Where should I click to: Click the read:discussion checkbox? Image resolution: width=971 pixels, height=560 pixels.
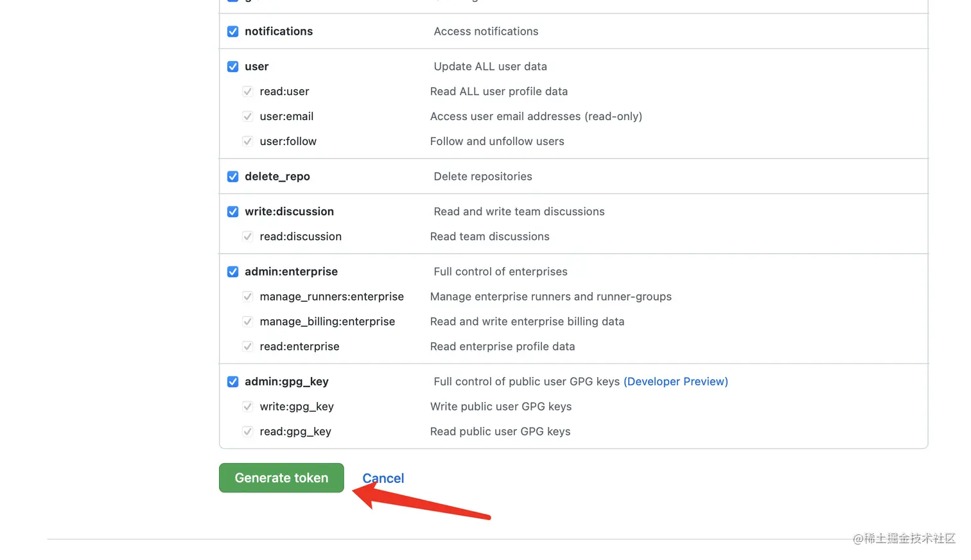click(x=248, y=236)
